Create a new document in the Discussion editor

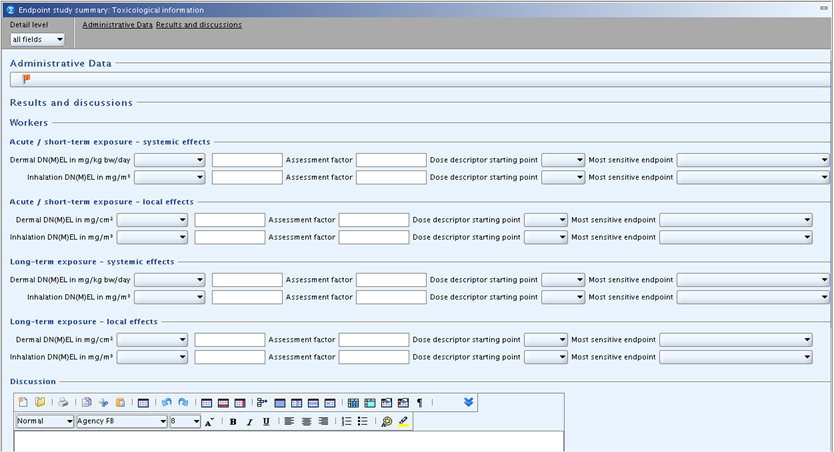[23, 403]
